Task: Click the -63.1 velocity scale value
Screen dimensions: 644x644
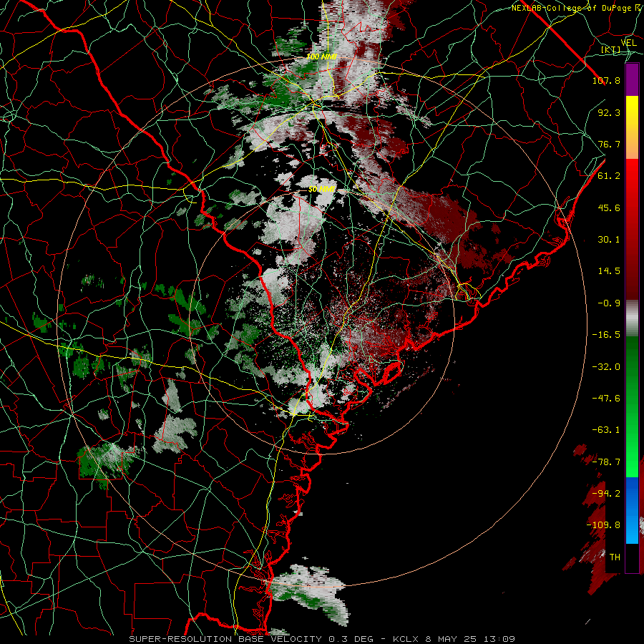Action: [x=606, y=430]
